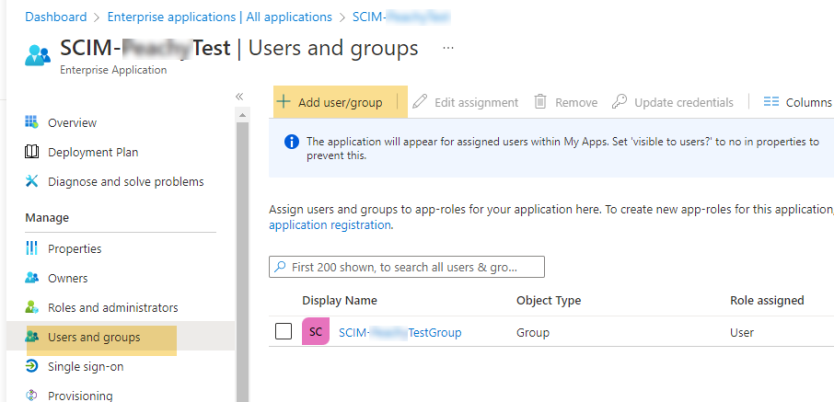Go to Enterprise applications breadcrumb
The width and height of the screenshot is (834, 402).
(x=219, y=17)
